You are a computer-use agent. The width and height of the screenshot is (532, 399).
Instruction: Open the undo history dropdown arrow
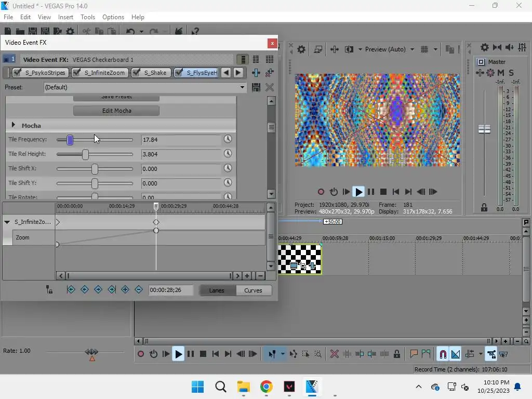141,32
